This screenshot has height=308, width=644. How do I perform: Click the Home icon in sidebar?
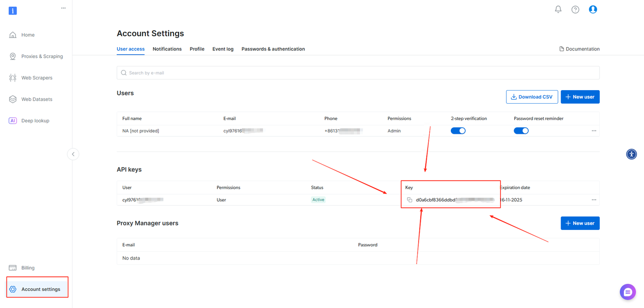coord(13,35)
